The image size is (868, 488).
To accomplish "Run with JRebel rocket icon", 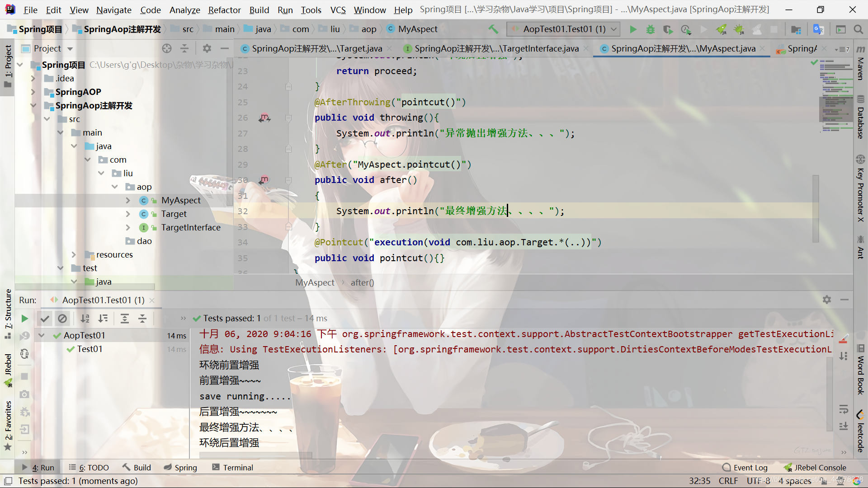I will 722,29.
